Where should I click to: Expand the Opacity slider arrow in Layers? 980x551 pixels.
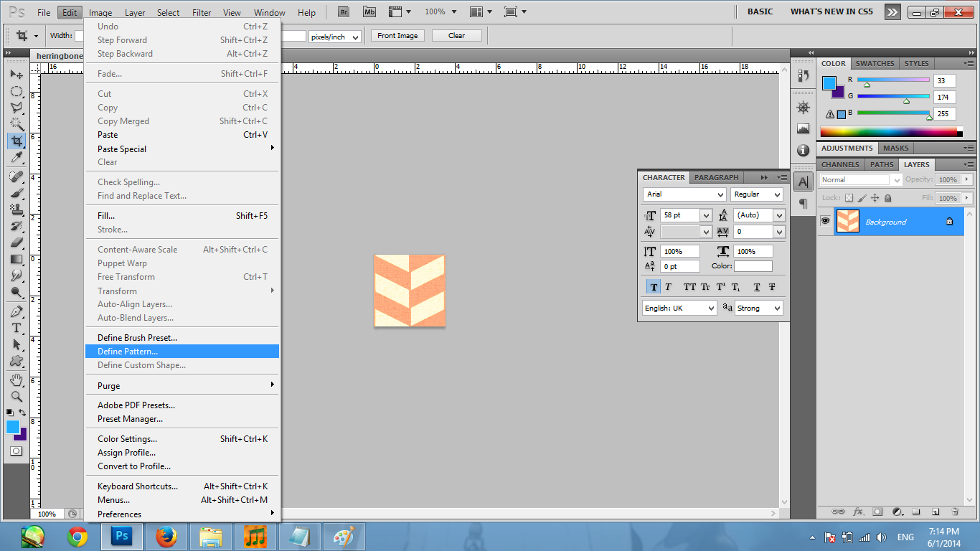[966, 179]
